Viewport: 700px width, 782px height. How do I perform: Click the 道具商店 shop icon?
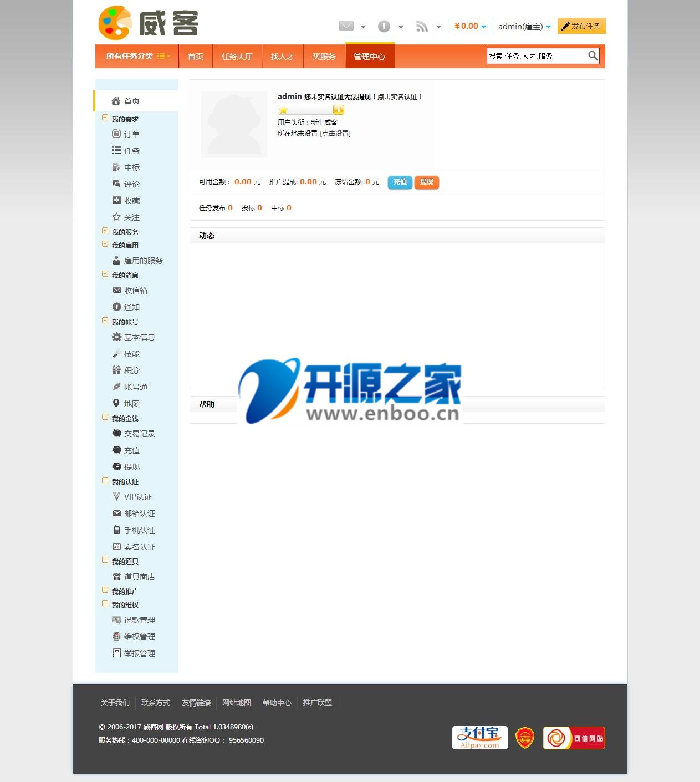click(x=116, y=576)
